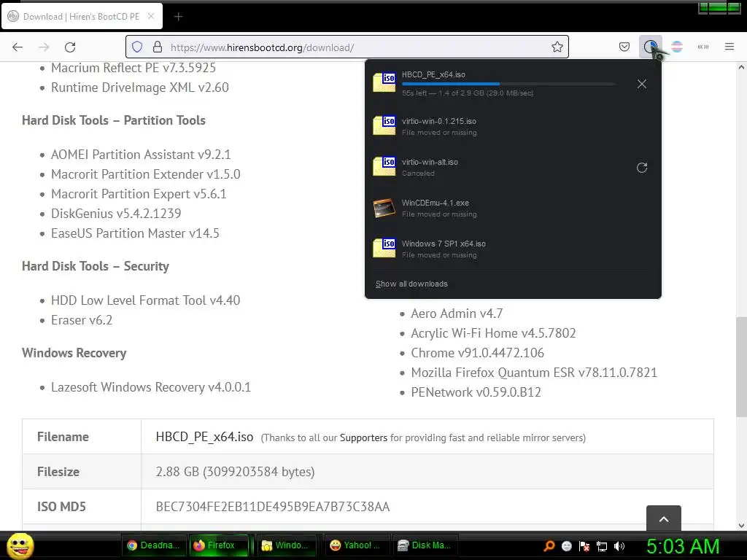
Task: Click 'Eraser v6.2' list item
Action: tap(82, 320)
